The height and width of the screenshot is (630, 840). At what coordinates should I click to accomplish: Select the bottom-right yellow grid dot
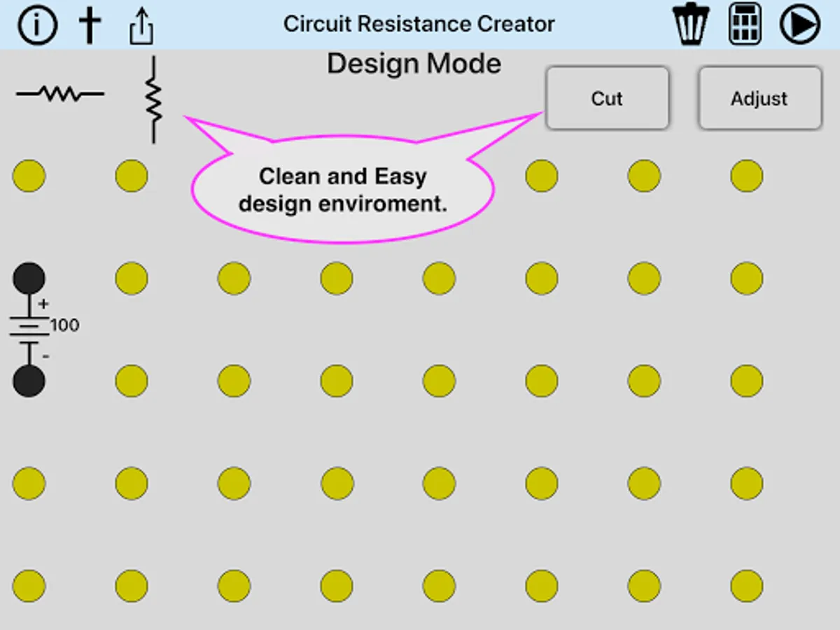[x=745, y=585]
